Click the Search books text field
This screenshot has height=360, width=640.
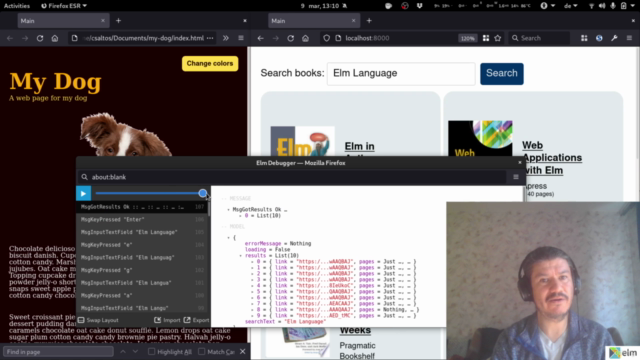coord(401,73)
